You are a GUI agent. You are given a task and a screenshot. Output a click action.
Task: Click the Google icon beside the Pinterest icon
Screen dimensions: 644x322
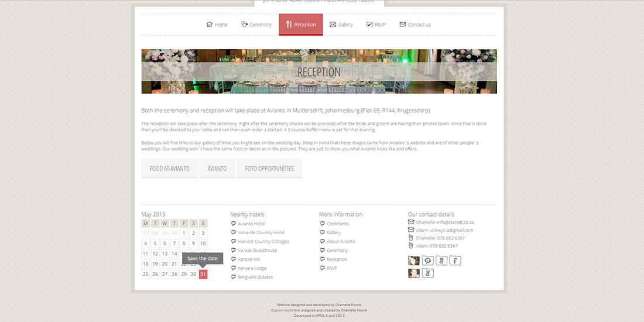tap(442, 261)
